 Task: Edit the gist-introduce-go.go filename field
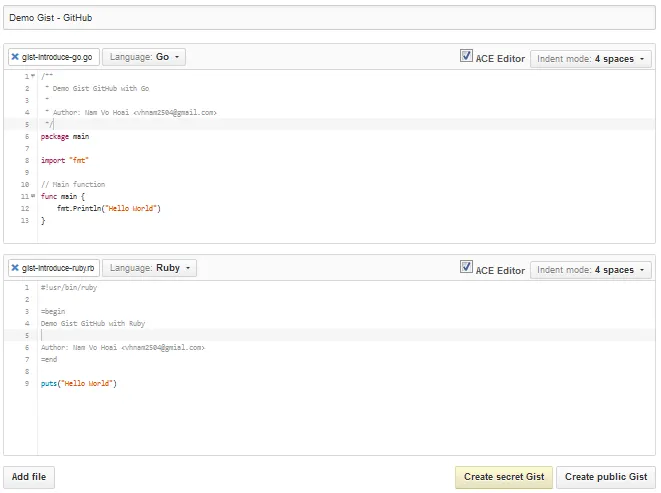pyautogui.click(x=58, y=58)
